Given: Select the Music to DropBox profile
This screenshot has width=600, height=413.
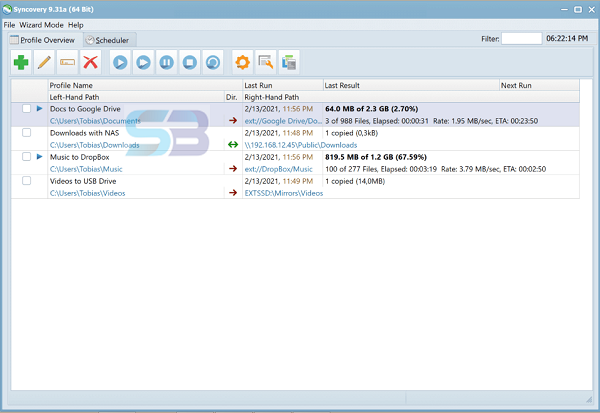Looking at the screenshot, I should (x=80, y=157).
